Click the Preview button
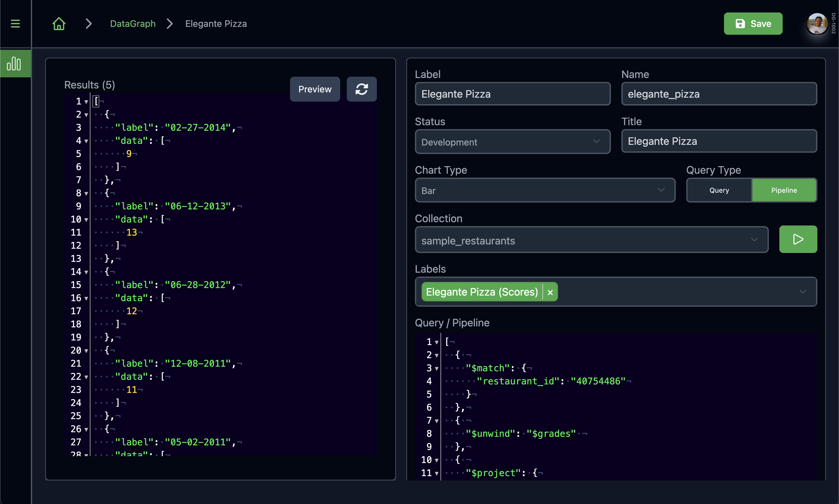Image resolution: width=839 pixels, height=504 pixels. click(x=315, y=89)
